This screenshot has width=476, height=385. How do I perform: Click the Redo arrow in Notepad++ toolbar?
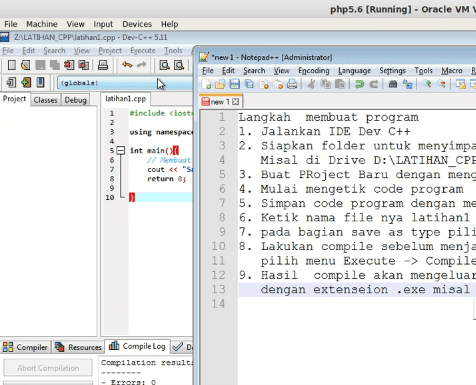pyautogui.click(x=374, y=84)
